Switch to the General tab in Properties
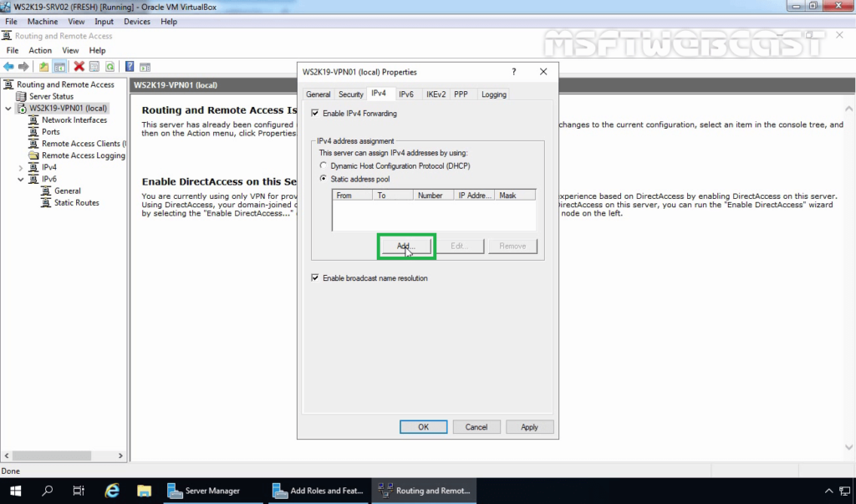 (x=318, y=94)
